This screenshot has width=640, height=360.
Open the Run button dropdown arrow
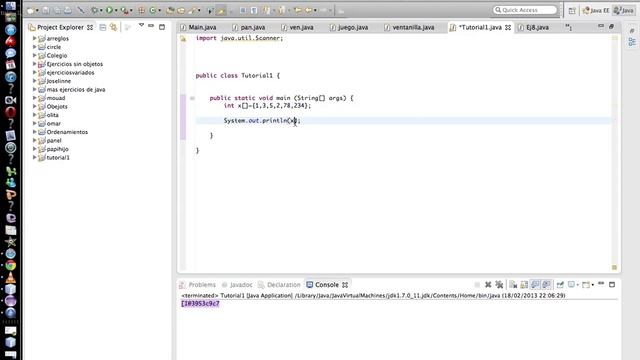(116, 11)
